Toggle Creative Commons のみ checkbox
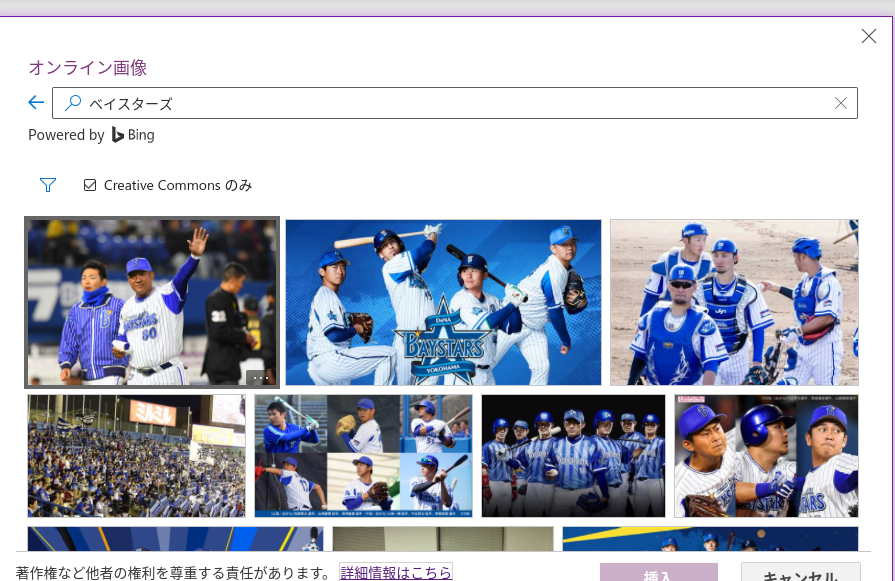Screen dimensions: 895x581 [x=90, y=185]
